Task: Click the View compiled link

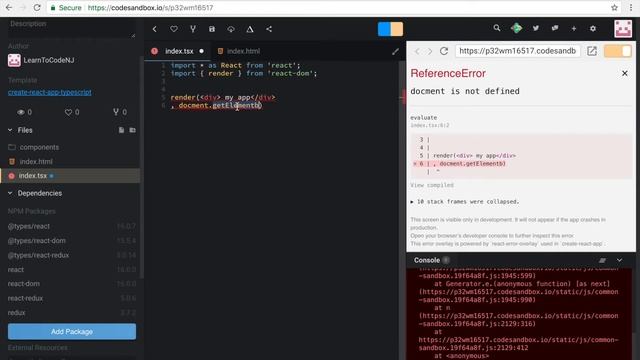Action: [432, 185]
